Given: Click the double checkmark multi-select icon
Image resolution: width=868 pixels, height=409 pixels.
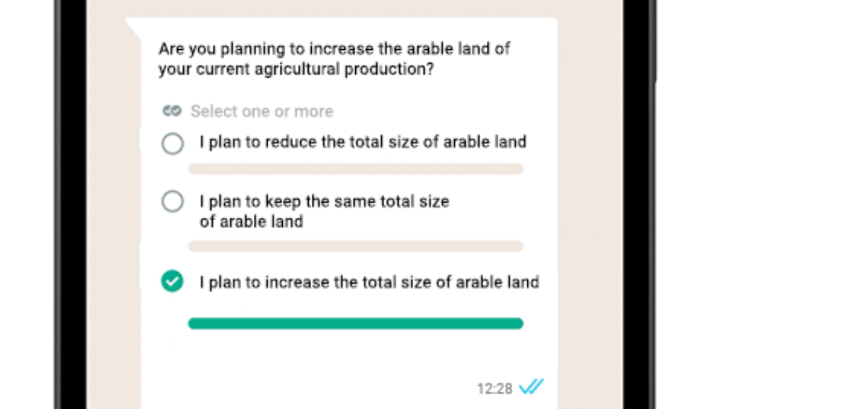Looking at the screenshot, I should click(x=171, y=111).
